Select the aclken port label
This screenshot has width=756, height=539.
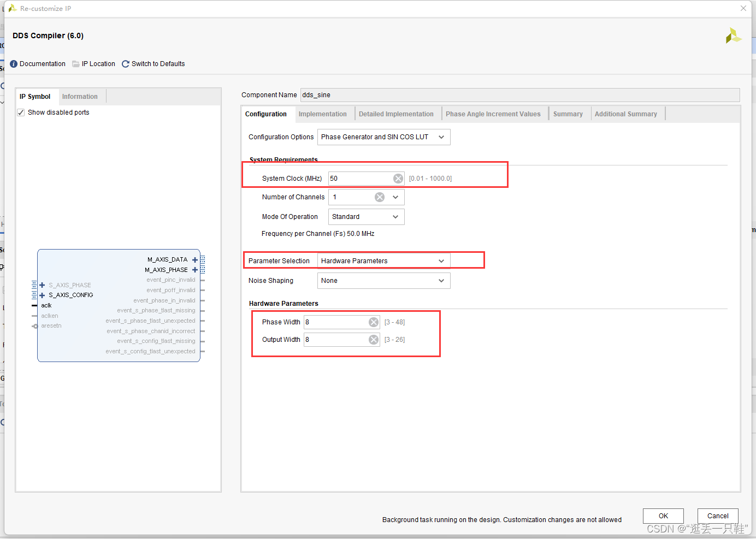pos(50,316)
